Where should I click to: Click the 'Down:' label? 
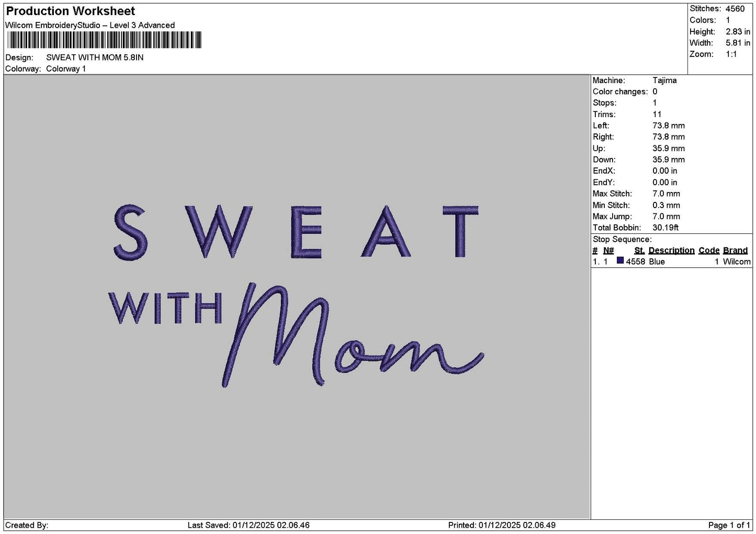click(604, 160)
